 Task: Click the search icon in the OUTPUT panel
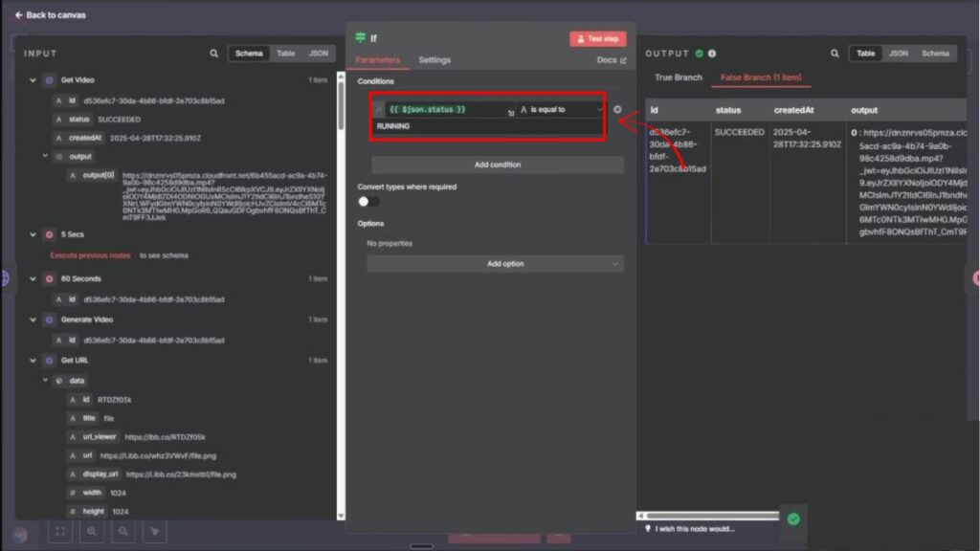click(x=835, y=54)
